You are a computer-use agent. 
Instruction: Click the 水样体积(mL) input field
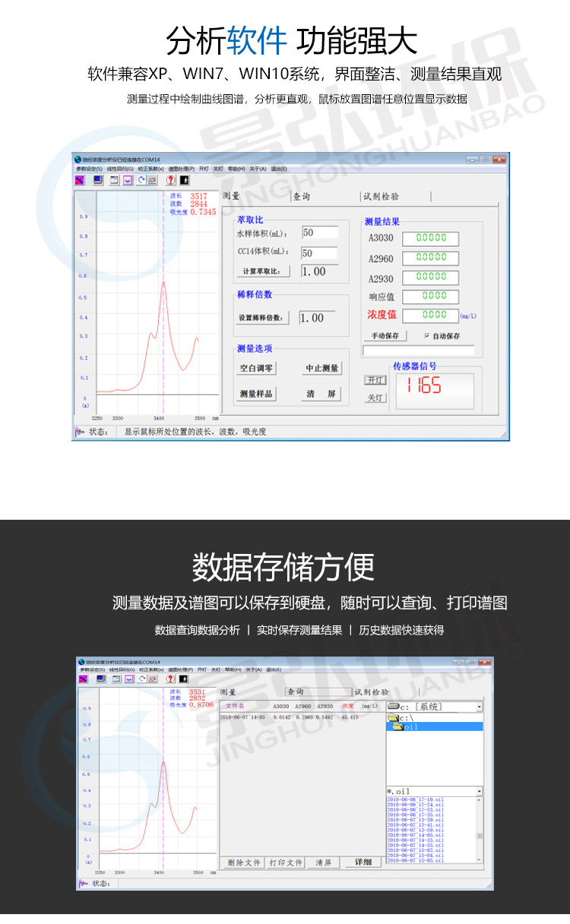coord(319,233)
